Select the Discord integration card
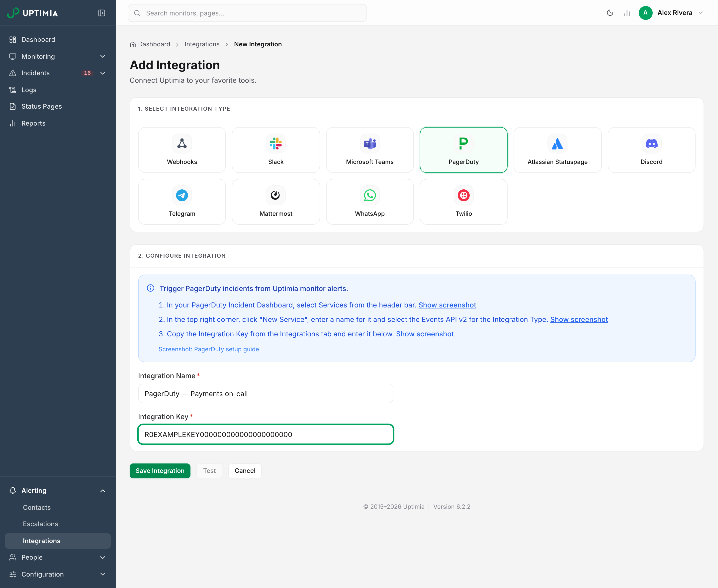 pos(651,150)
